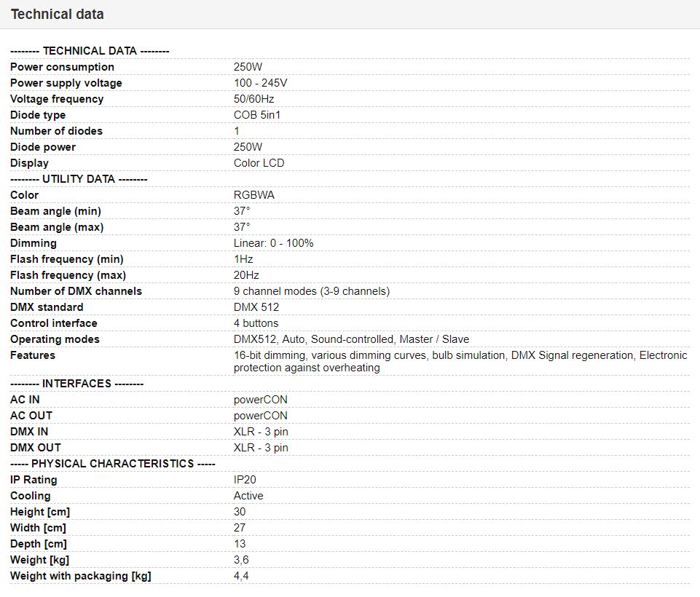This screenshot has height=597, width=700.
Task: Select the '4 buttons' control interface value
Action: 256,323
